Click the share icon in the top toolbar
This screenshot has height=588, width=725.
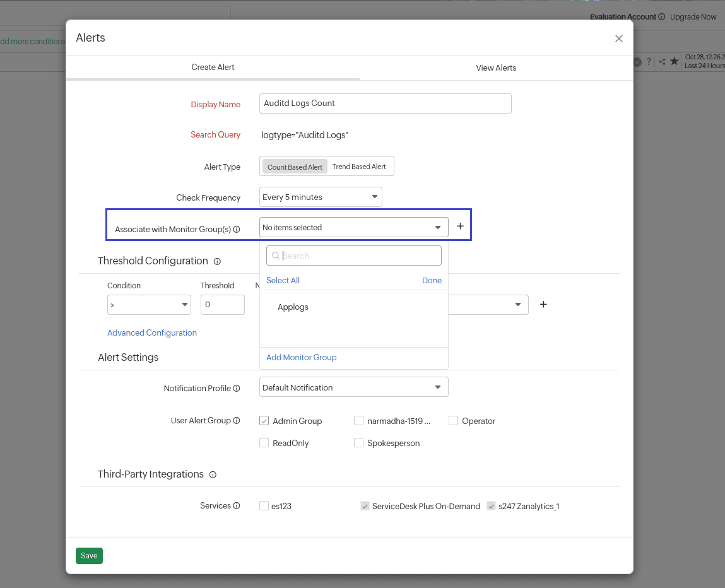[x=662, y=62]
